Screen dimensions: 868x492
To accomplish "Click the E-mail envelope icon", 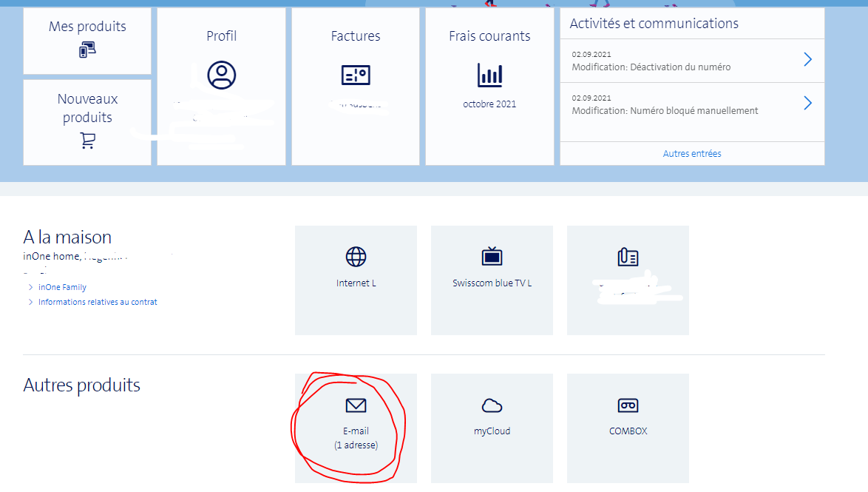I will click(x=356, y=405).
